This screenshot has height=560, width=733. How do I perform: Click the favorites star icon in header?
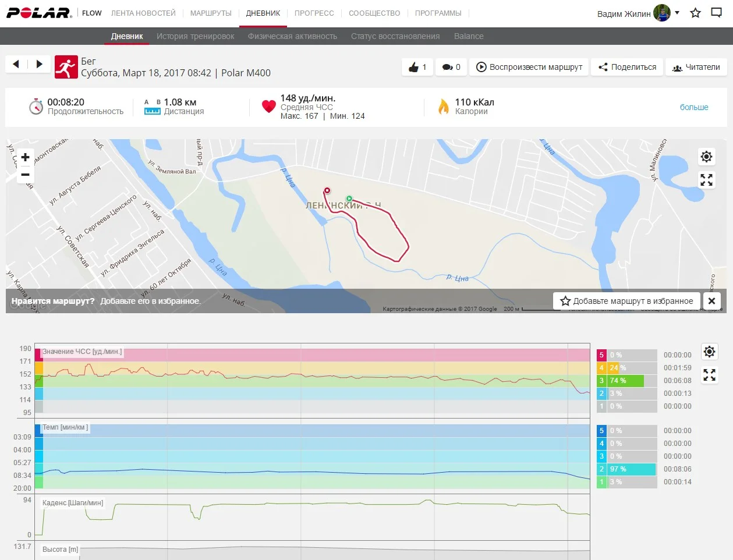click(x=695, y=13)
